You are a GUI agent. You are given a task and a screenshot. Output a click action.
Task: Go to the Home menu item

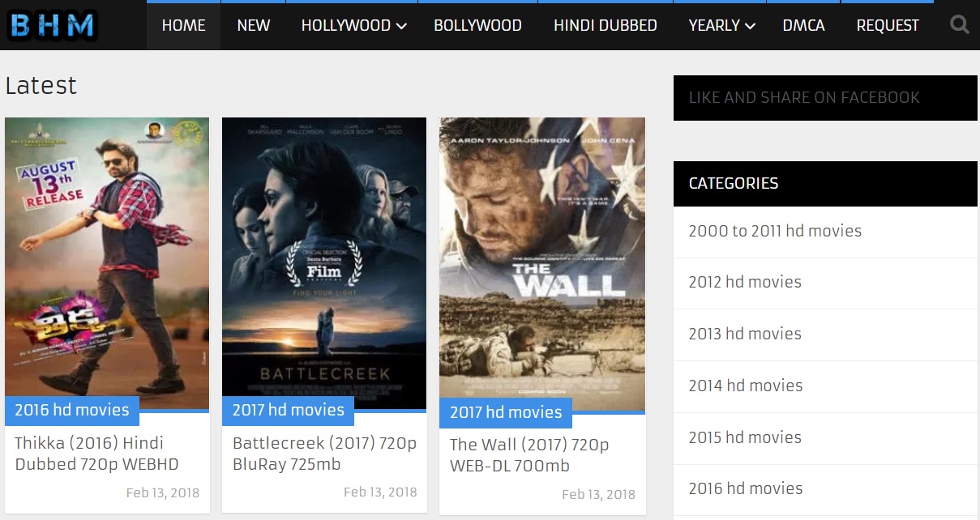pos(183,25)
